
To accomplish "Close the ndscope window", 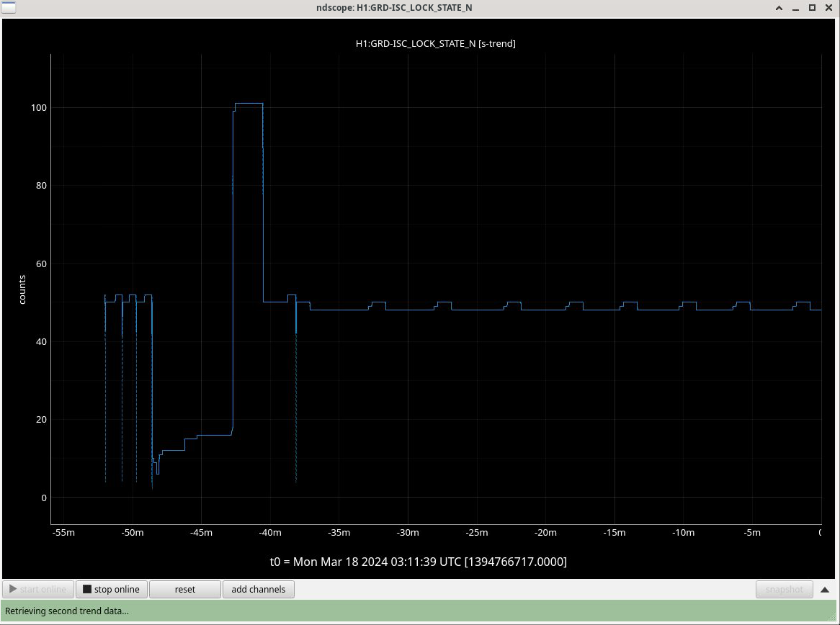I will pyautogui.click(x=828, y=7).
